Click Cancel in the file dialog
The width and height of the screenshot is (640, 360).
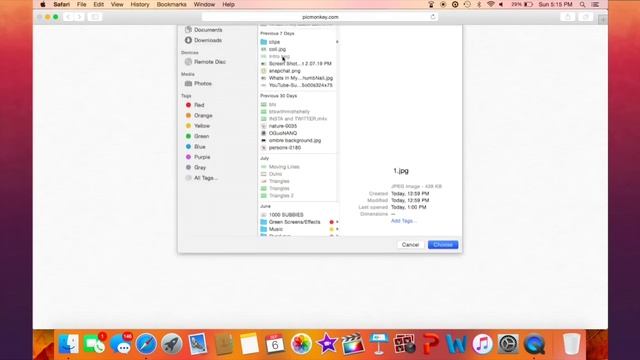[410, 244]
